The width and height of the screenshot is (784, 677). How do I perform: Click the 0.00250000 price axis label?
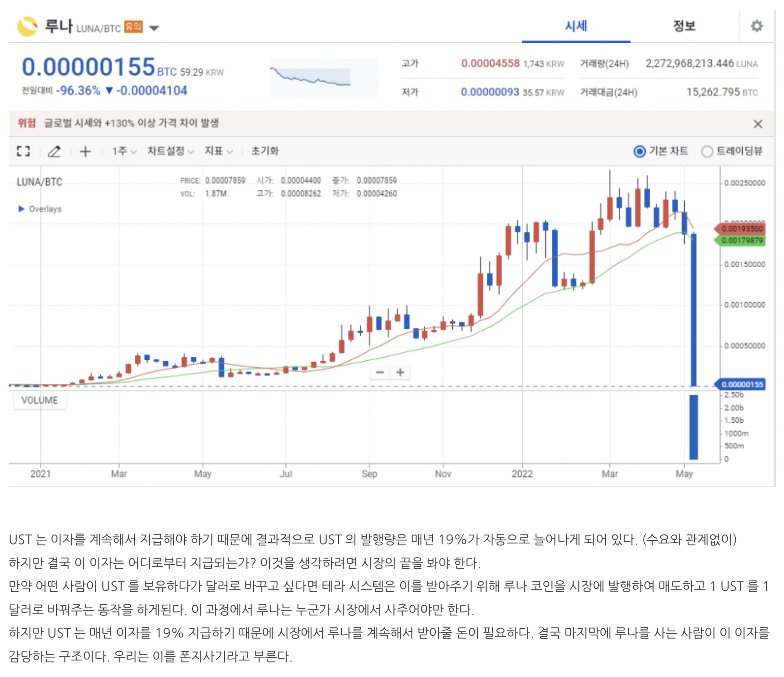coord(745,183)
